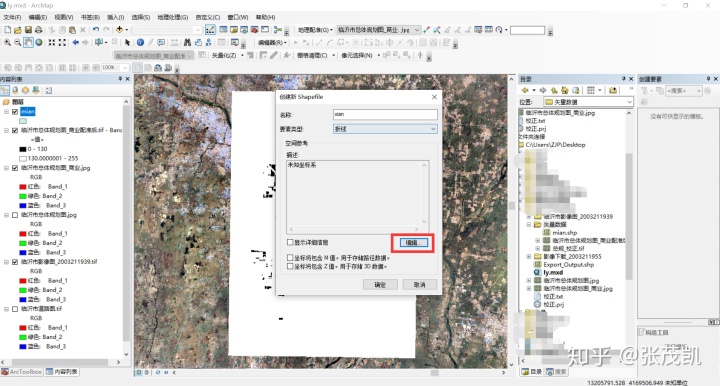Go to home folder in Catalog panel
The width and height of the screenshot is (720, 386).
click(564, 90)
